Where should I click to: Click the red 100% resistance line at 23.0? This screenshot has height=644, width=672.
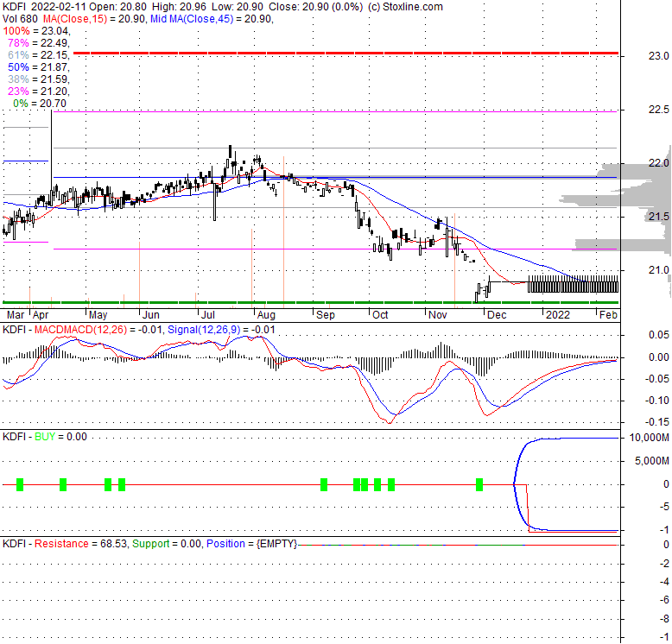pos(346,54)
